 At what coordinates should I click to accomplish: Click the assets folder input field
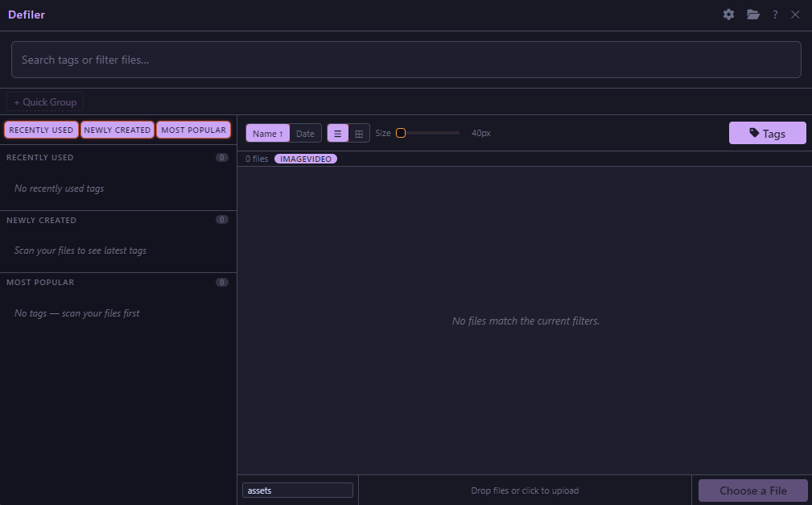point(297,491)
